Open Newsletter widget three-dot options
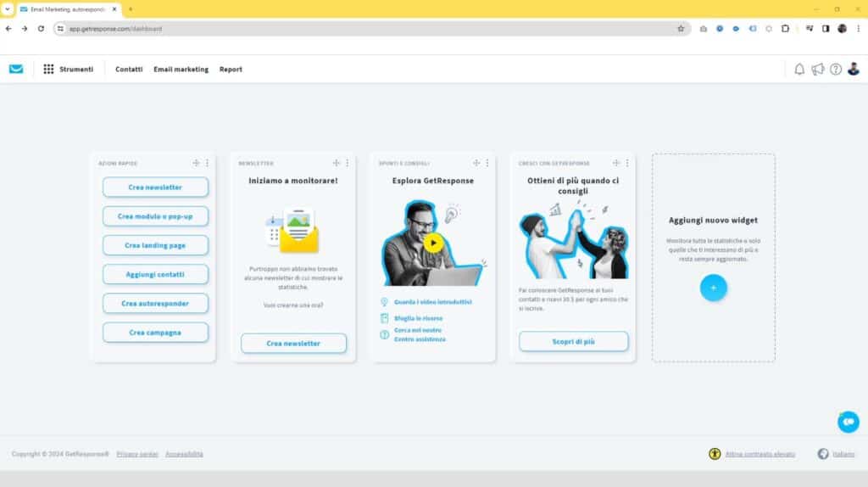The height and width of the screenshot is (487, 868). (347, 163)
